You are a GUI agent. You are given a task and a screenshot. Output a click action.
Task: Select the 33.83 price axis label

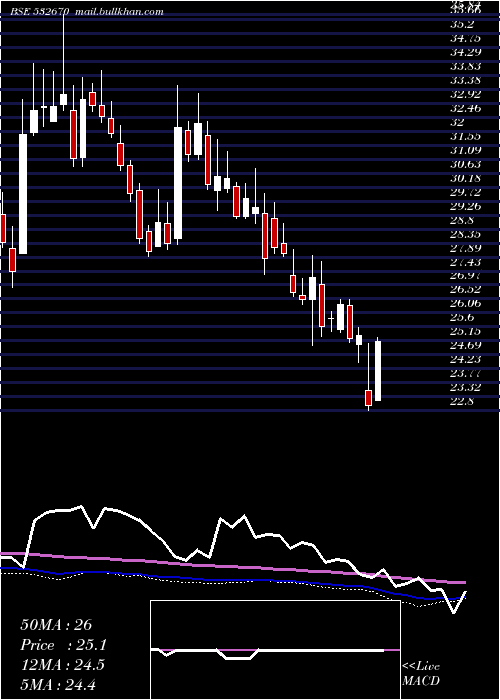coord(465,66)
